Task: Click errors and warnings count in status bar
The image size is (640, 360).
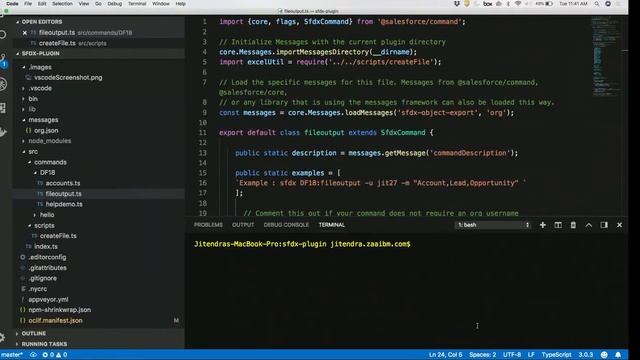Action: coord(55,355)
